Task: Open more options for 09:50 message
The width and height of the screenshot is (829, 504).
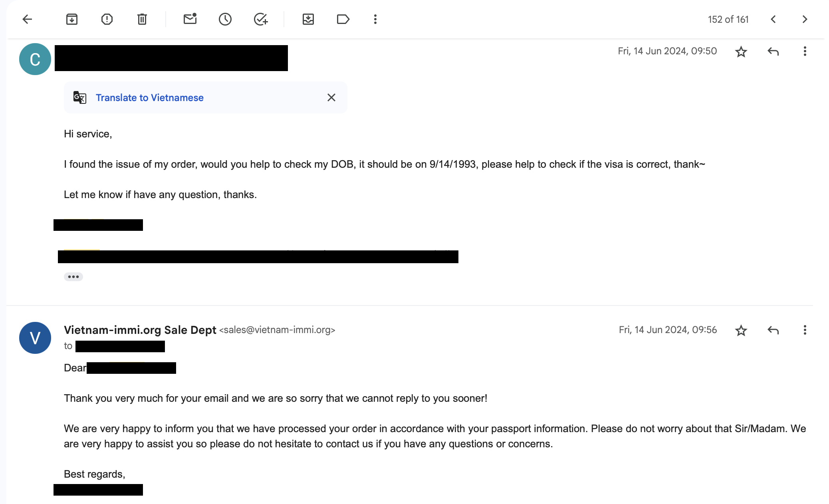Action: [805, 52]
